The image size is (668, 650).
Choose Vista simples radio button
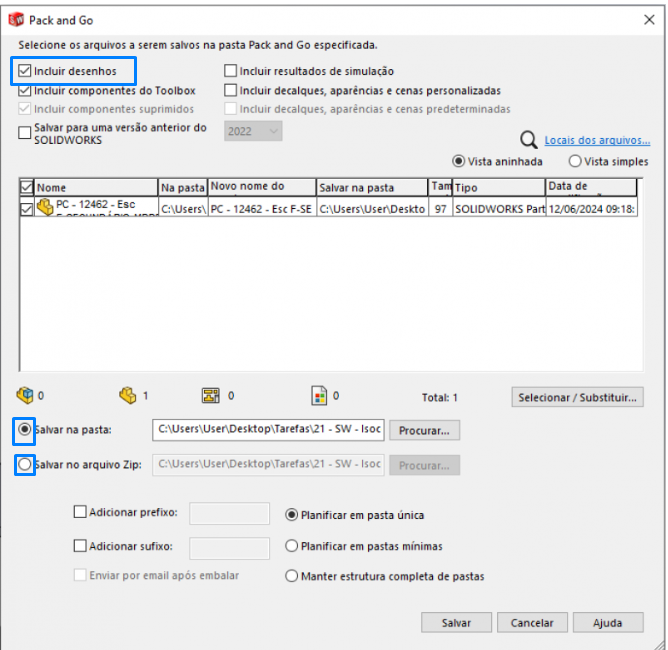pos(575,162)
